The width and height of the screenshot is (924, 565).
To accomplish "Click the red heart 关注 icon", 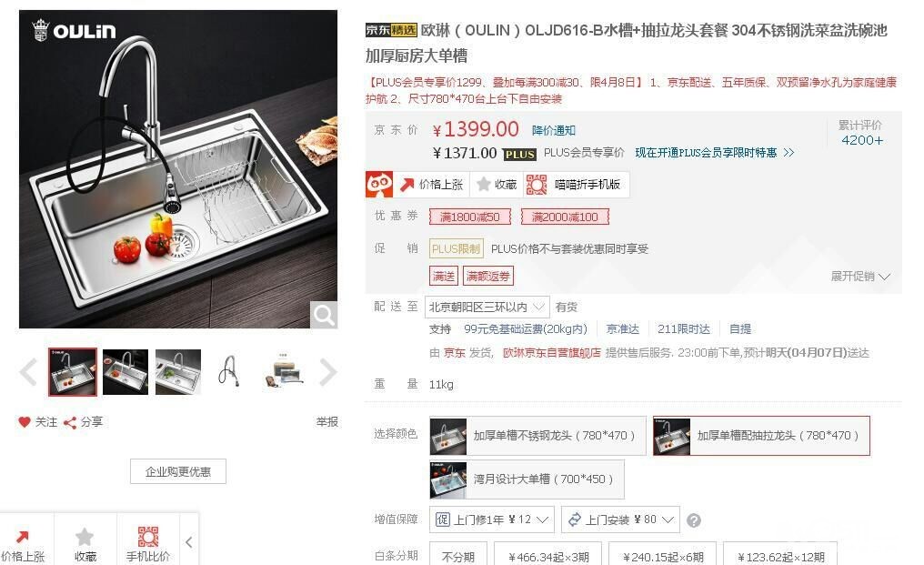I will coord(25,422).
